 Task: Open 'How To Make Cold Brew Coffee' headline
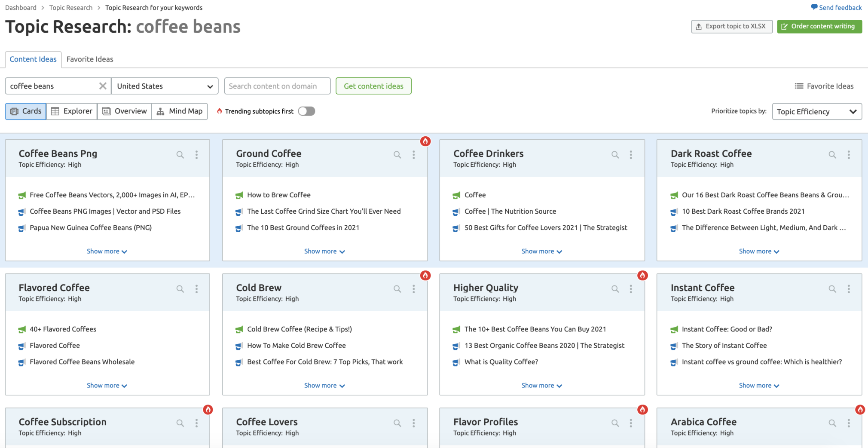click(296, 345)
